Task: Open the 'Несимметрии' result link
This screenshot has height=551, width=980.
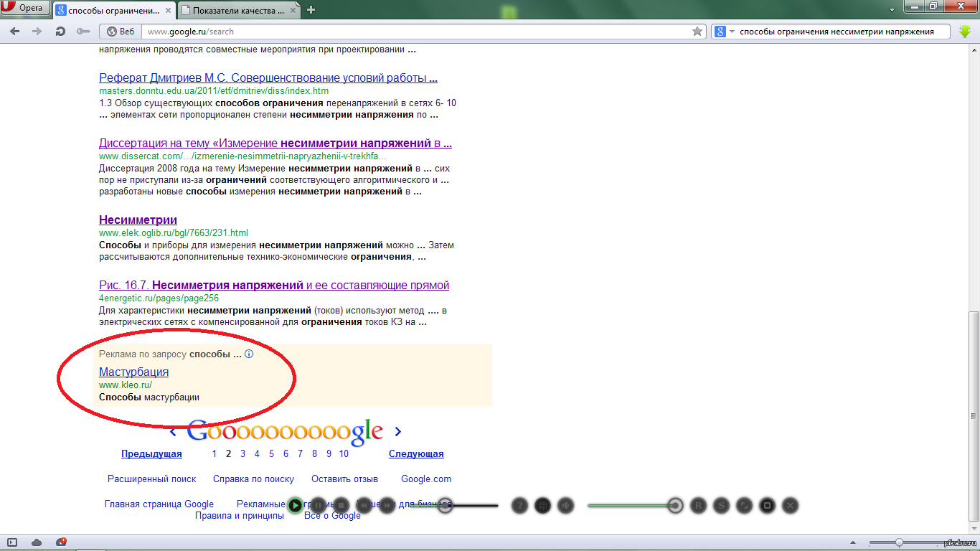Action: tap(138, 220)
